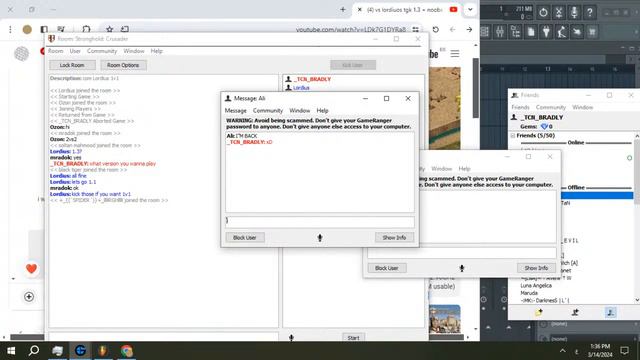This screenshot has height=360, width=640.
Task: Click Show Info in Message: Ali window
Action: tap(394, 238)
